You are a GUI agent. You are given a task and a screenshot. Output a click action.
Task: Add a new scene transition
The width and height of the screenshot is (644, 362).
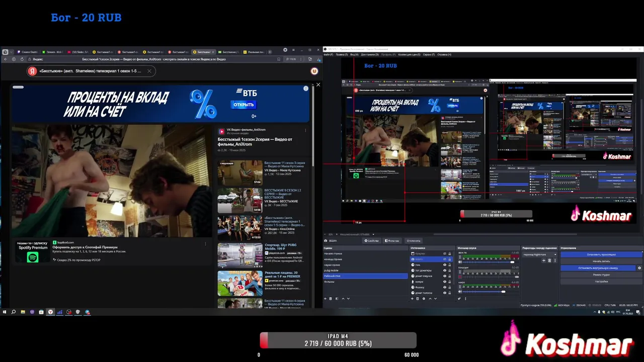[543, 260]
